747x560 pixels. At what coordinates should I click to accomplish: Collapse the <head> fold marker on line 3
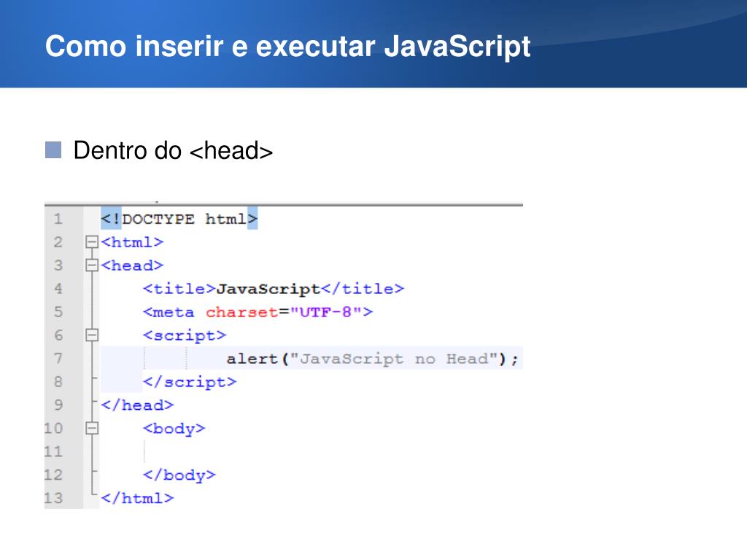click(x=92, y=265)
